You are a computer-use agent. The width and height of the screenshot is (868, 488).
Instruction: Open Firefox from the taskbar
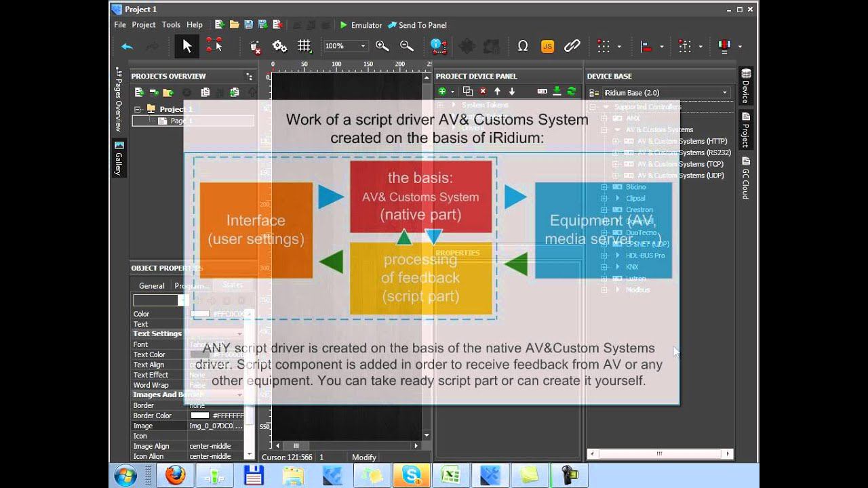pyautogui.click(x=174, y=476)
